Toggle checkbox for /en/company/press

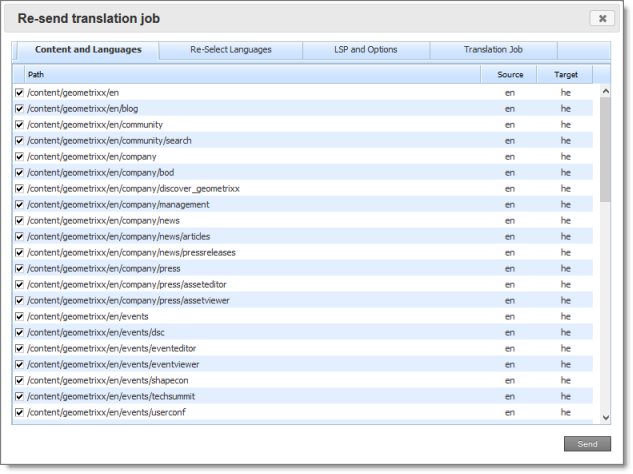point(19,268)
